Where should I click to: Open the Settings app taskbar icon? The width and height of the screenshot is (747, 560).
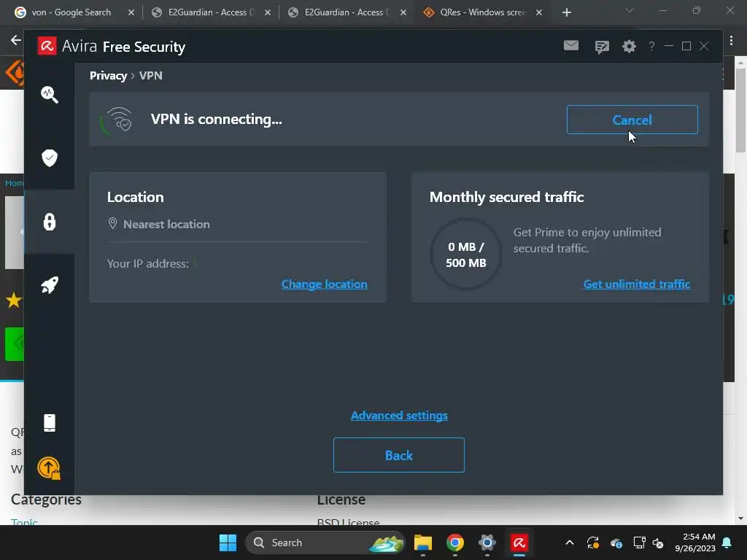click(x=487, y=542)
